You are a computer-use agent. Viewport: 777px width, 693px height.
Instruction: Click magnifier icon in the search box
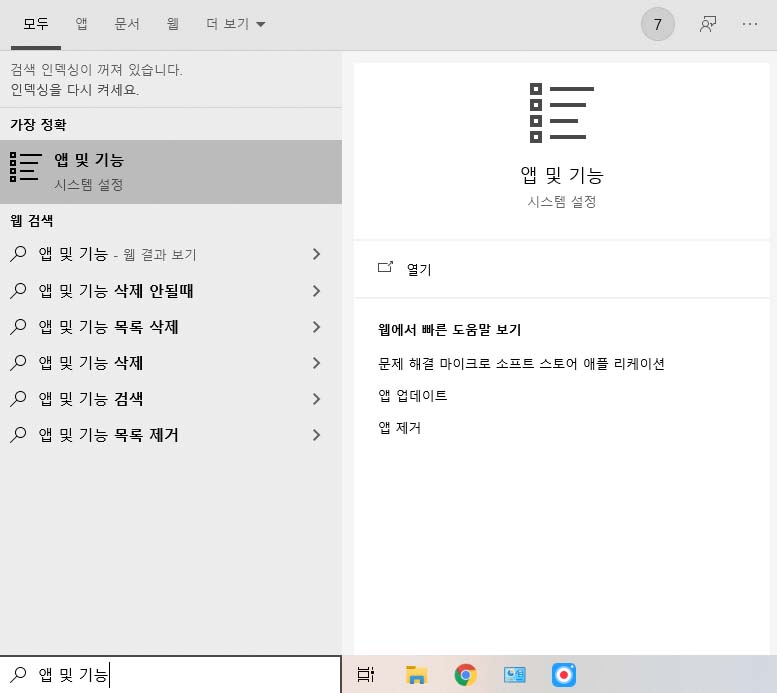[18, 674]
